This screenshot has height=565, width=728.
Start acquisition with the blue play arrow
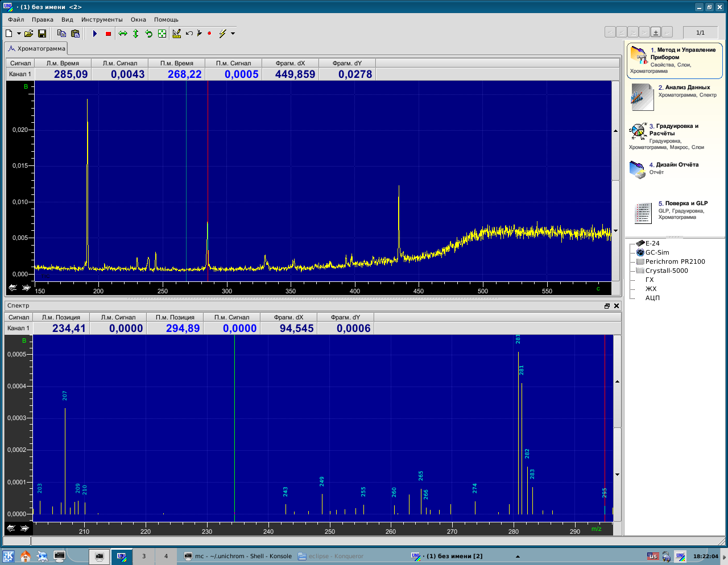click(95, 34)
